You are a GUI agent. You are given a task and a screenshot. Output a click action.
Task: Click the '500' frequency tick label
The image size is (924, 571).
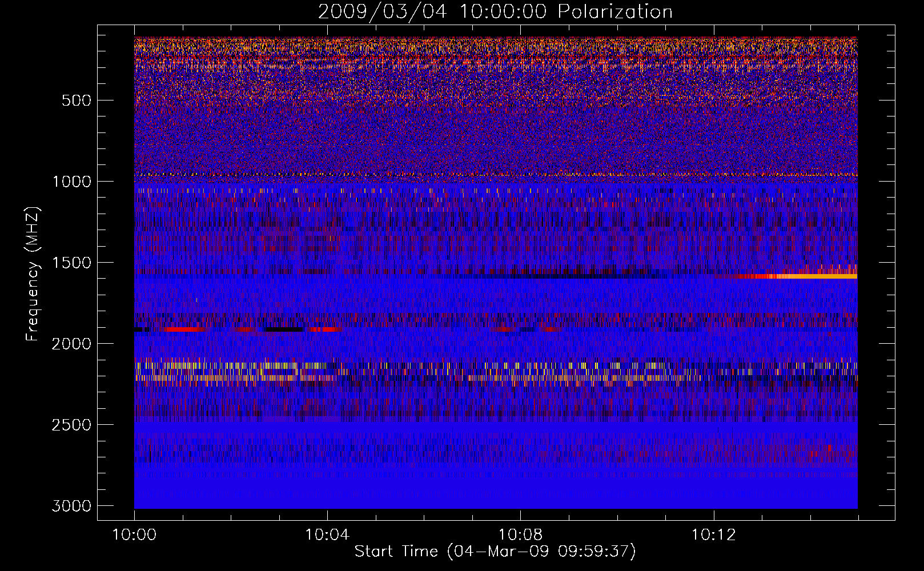point(76,100)
